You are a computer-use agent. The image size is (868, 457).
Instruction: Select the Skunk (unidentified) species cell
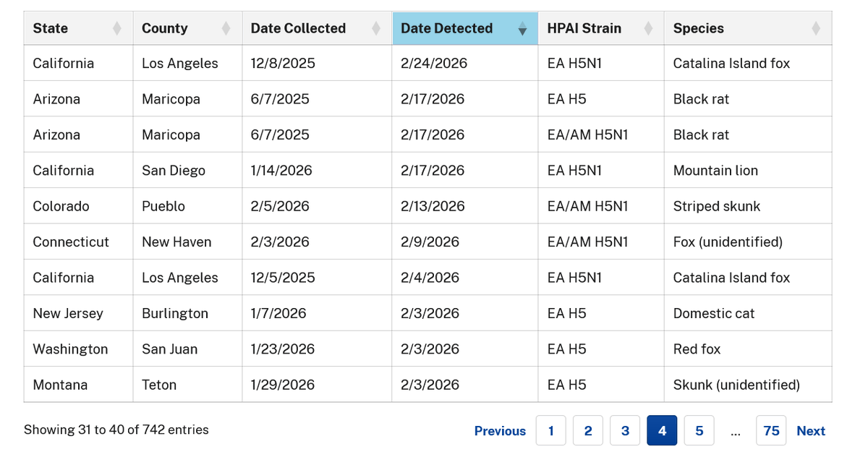click(748, 385)
